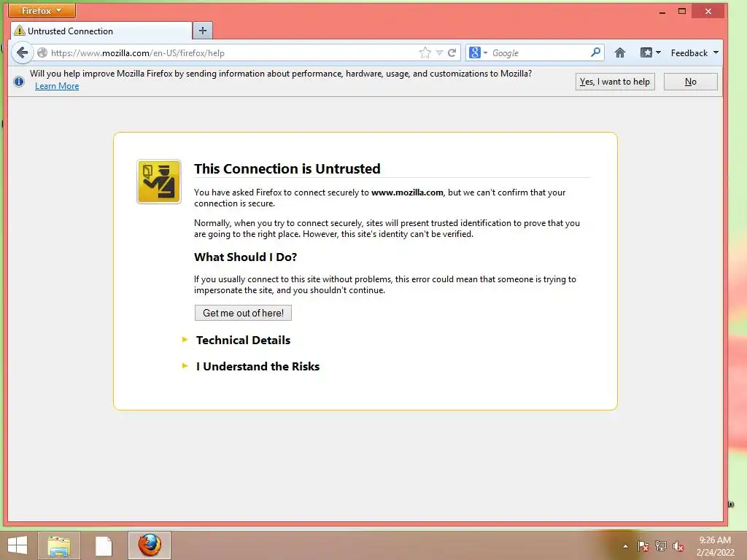Image resolution: width=747 pixels, height=560 pixels.
Task: Open a new tab with plus button
Action: click(x=203, y=31)
